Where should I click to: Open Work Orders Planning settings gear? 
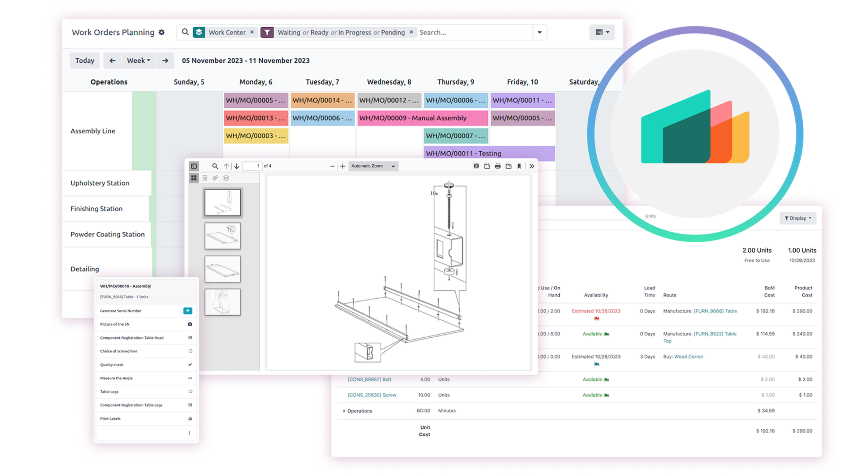click(161, 33)
